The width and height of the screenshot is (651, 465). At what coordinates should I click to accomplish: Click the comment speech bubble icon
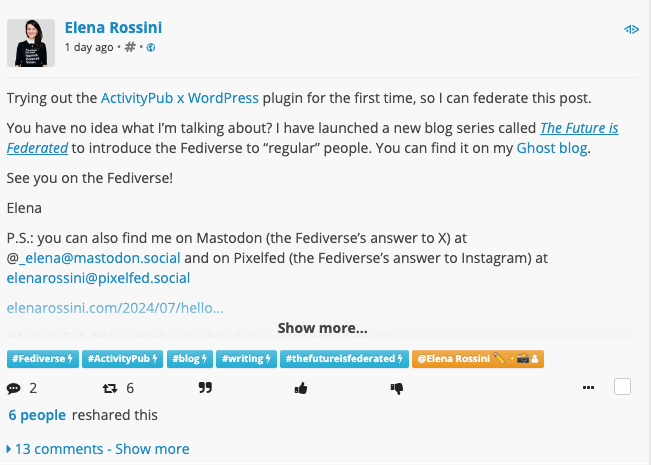pyautogui.click(x=14, y=388)
